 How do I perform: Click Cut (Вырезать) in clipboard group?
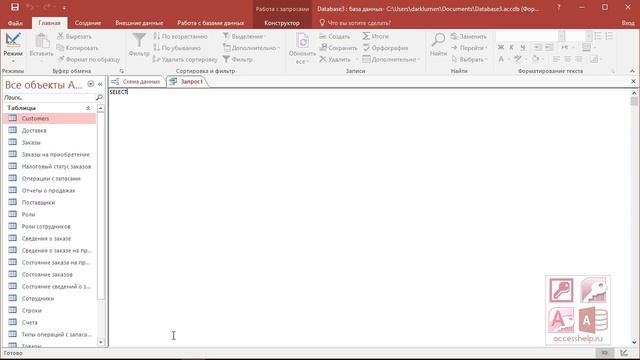(75, 36)
